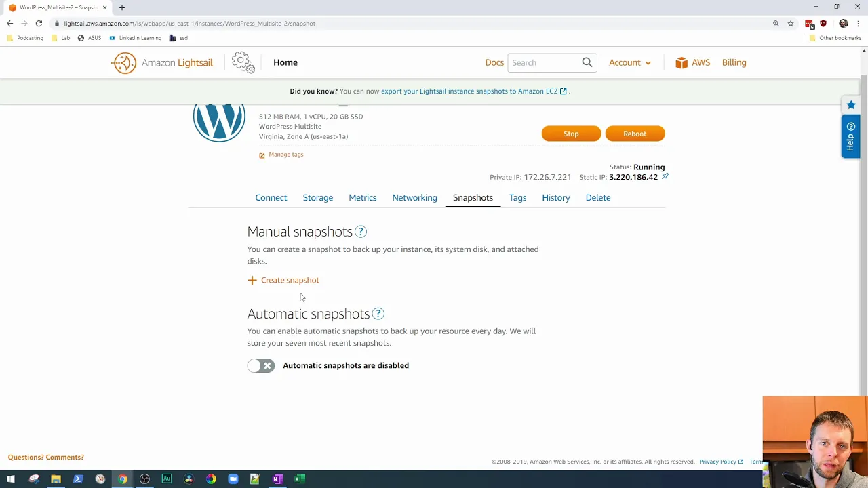
Task: Switch to the Storage tab
Action: click(x=318, y=197)
